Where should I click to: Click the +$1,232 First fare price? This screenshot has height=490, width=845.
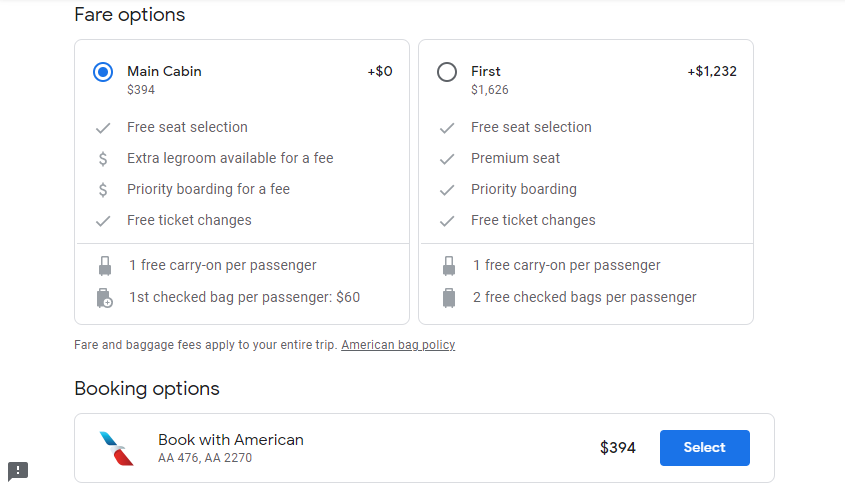coord(712,71)
